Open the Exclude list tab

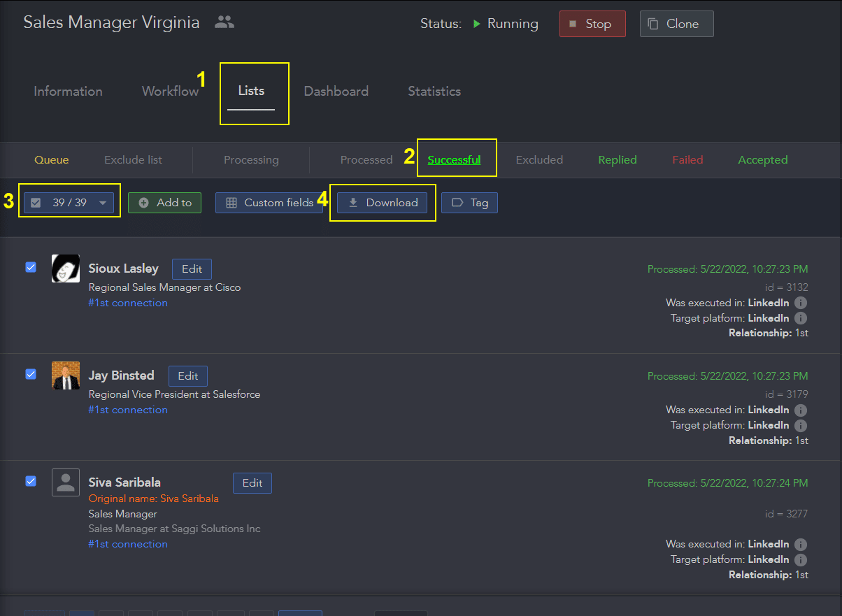pos(133,160)
